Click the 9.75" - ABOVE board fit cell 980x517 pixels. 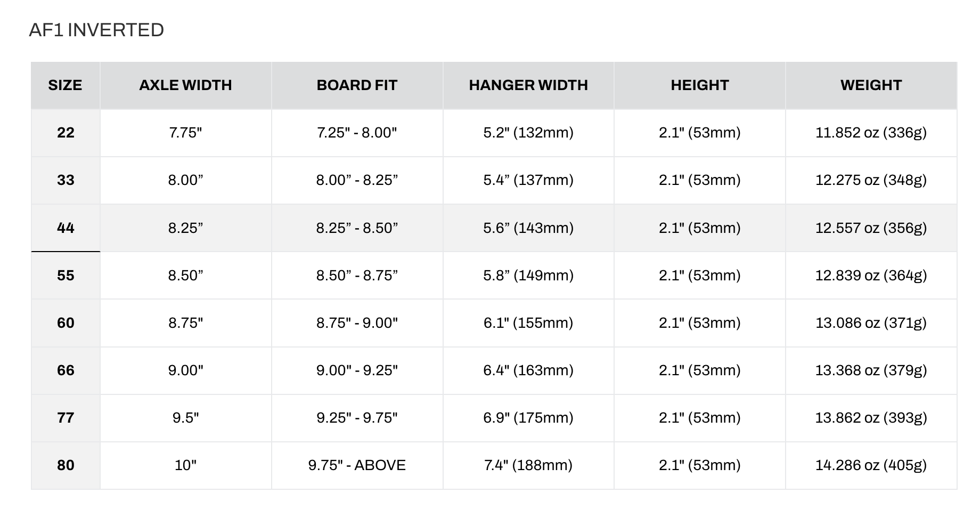tap(357, 465)
